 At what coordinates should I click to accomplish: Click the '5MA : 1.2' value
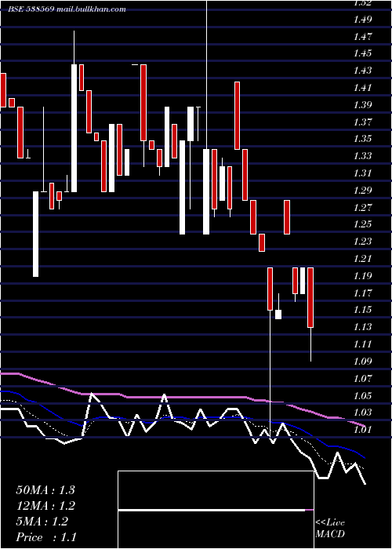click(x=42, y=522)
